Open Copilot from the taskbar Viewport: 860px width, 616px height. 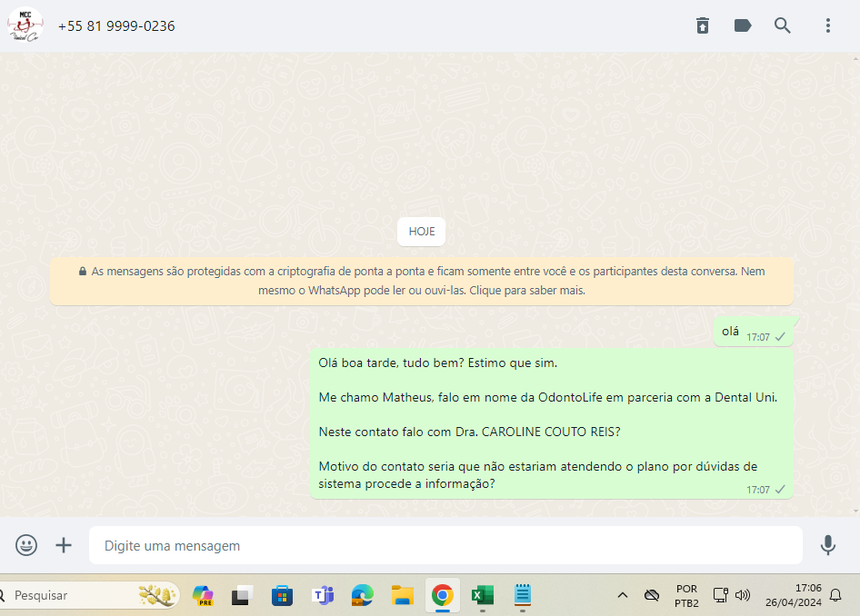click(x=203, y=595)
